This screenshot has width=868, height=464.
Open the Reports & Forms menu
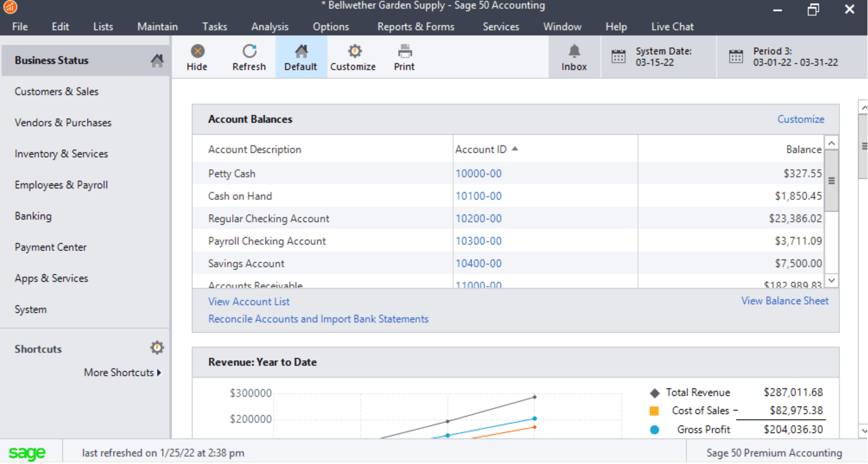point(416,27)
